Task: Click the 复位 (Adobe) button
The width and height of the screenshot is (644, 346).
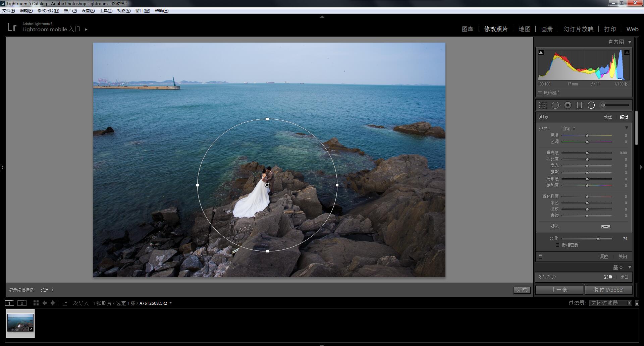Action: click(x=608, y=290)
